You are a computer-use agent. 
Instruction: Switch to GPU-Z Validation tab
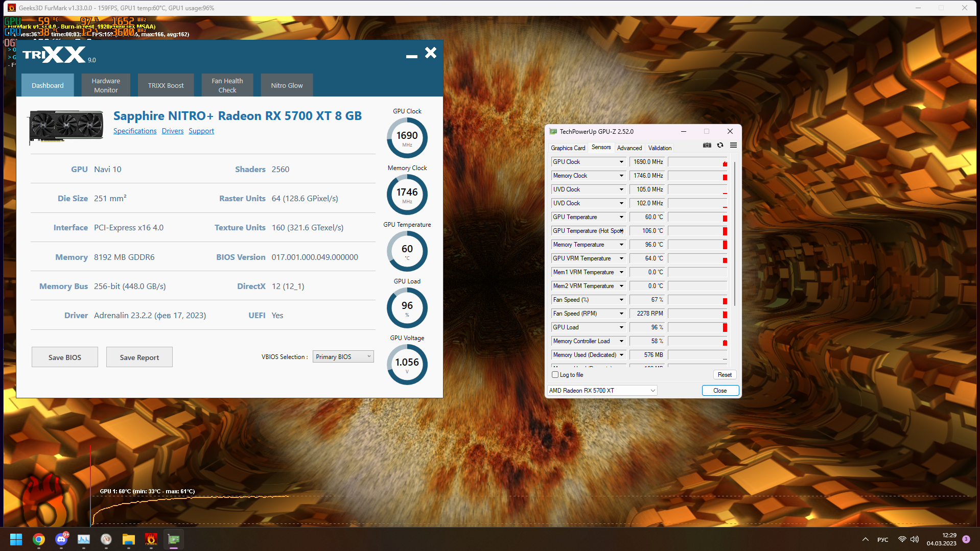(x=660, y=148)
